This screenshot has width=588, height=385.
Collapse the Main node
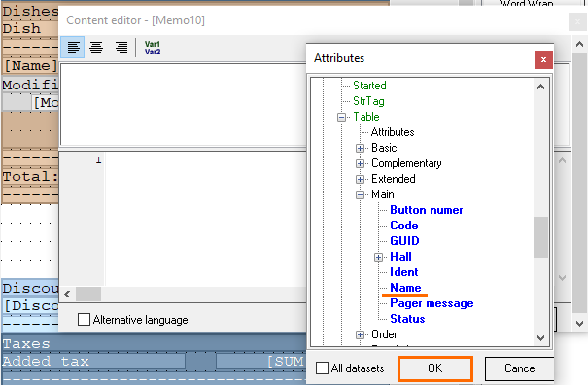tap(360, 194)
